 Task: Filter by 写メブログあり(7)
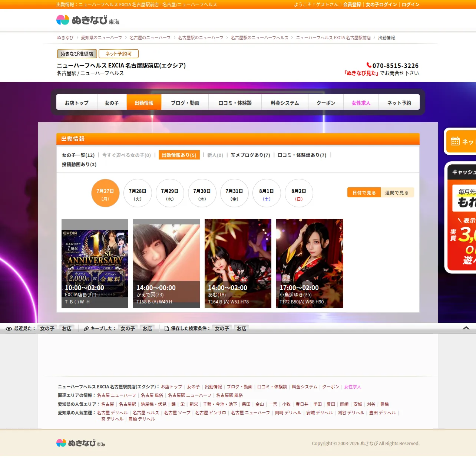250,155
